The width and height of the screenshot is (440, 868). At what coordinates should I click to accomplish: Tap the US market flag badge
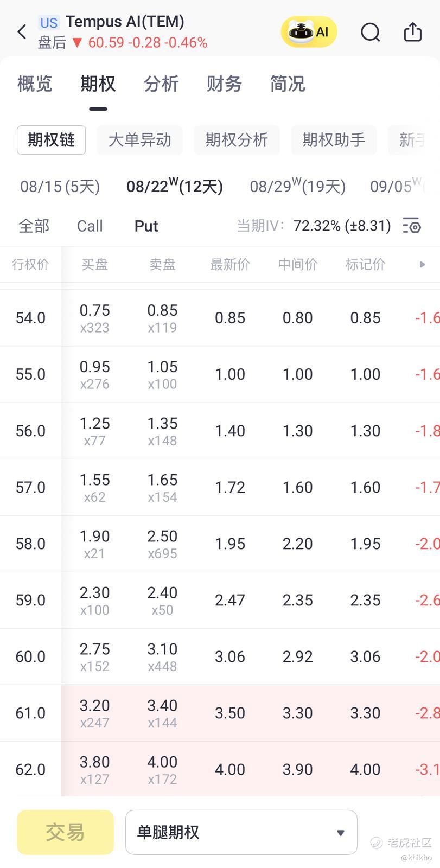(48, 23)
